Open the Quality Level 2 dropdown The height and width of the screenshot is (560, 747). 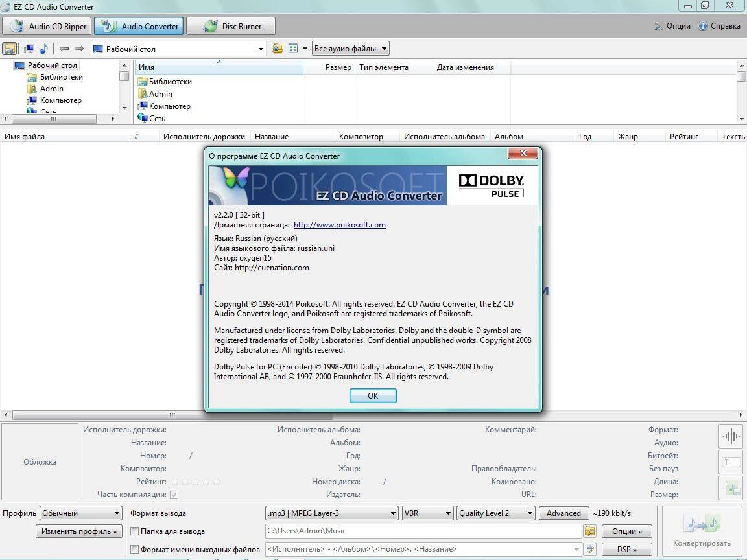click(495, 513)
